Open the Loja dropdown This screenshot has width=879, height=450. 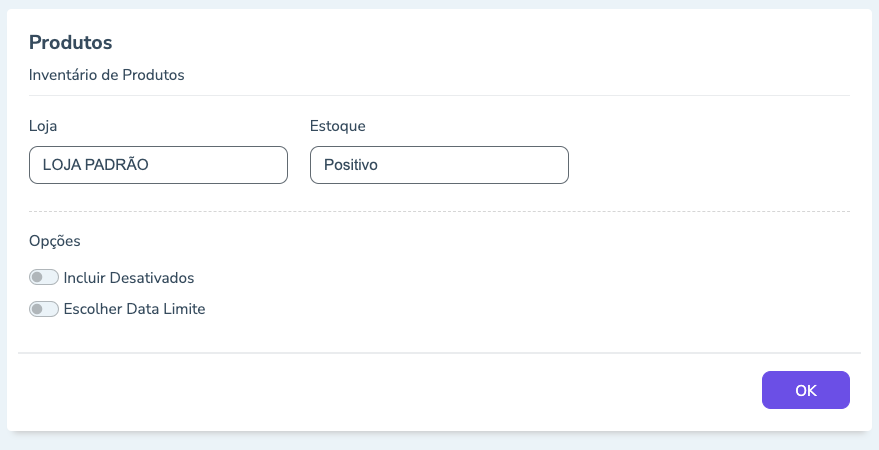(158, 165)
